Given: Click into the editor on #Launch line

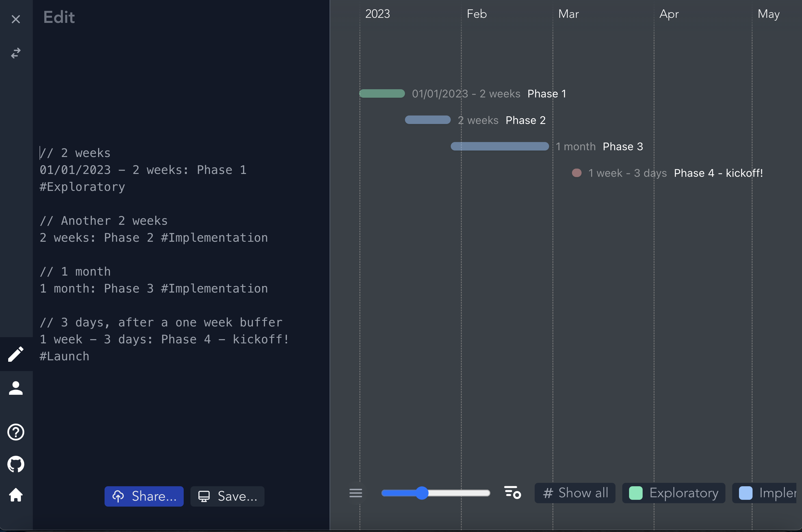Looking at the screenshot, I should click(x=64, y=356).
